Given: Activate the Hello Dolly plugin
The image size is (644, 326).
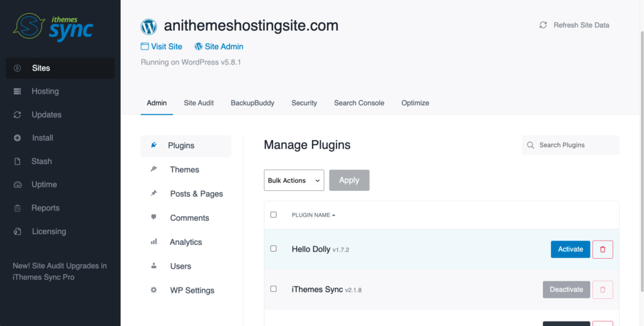Looking at the screenshot, I should (570, 249).
